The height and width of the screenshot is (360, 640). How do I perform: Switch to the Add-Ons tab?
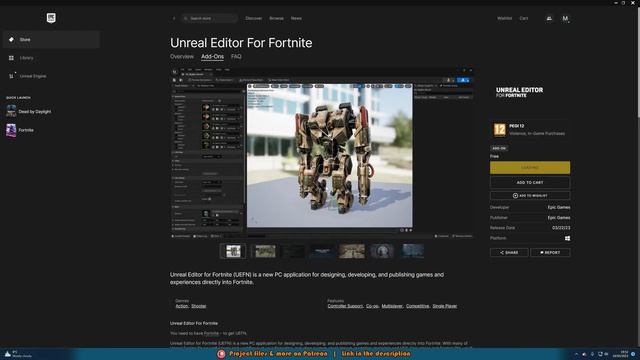coord(212,57)
